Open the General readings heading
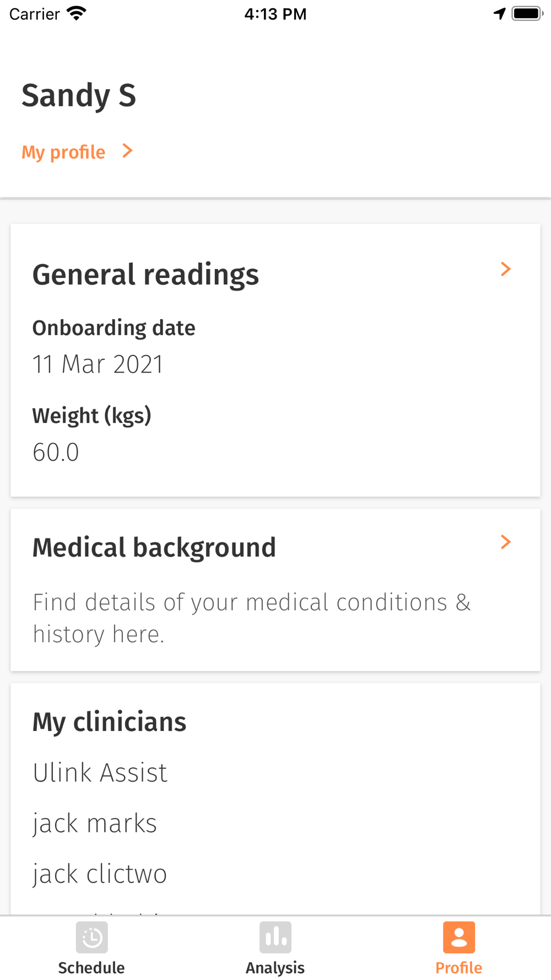 pyautogui.click(x=145, y=275)
